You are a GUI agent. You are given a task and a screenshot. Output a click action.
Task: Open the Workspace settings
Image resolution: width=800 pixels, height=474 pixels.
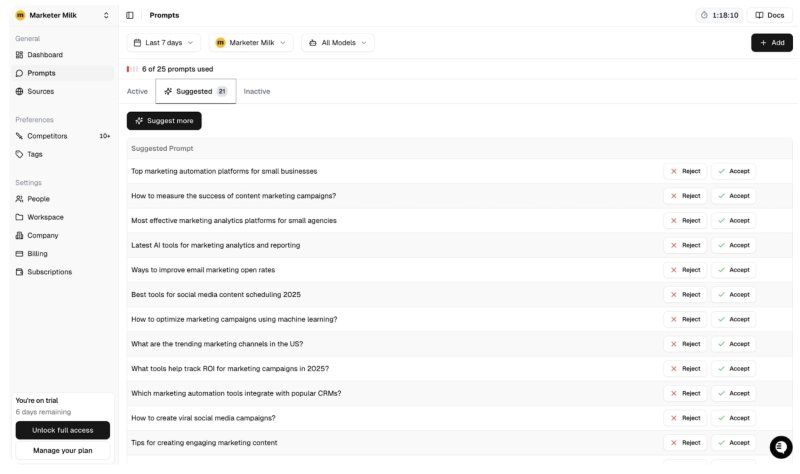[45, 217]
